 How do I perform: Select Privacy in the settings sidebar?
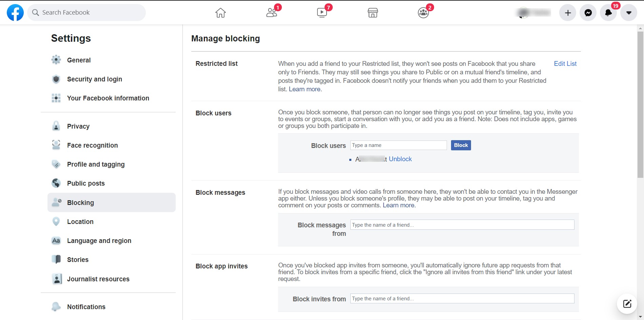click(x=78, y=126)
